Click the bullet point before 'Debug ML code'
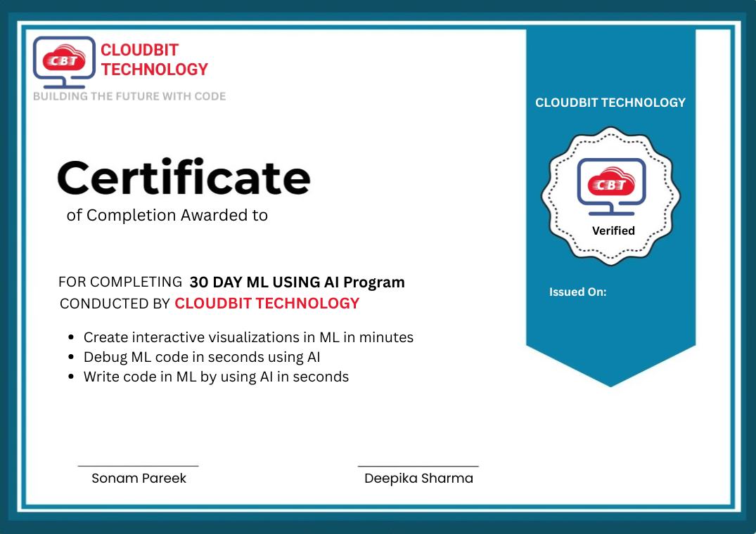Screen dimensions: 756x534 [x=71, y=358]
